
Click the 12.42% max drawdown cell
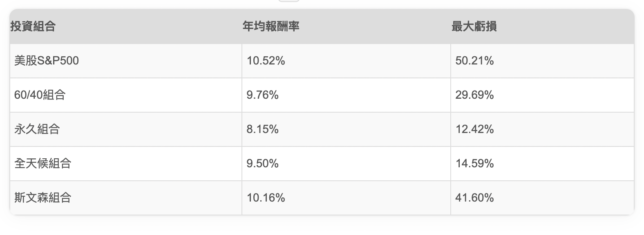[x=474, y=129]
